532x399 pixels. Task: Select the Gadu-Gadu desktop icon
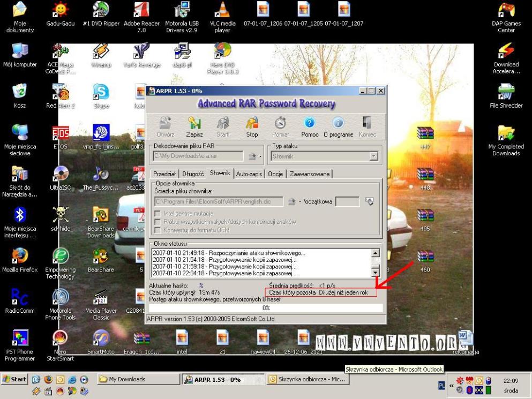coord(61,10)
